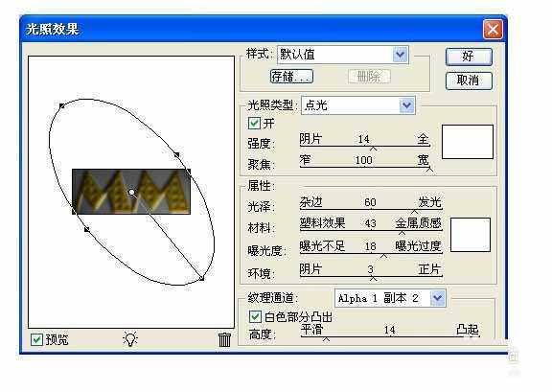Viewport: 552px width, 392px height.
Task: Click the 光泽 value 60
Action: click(370, 202)
